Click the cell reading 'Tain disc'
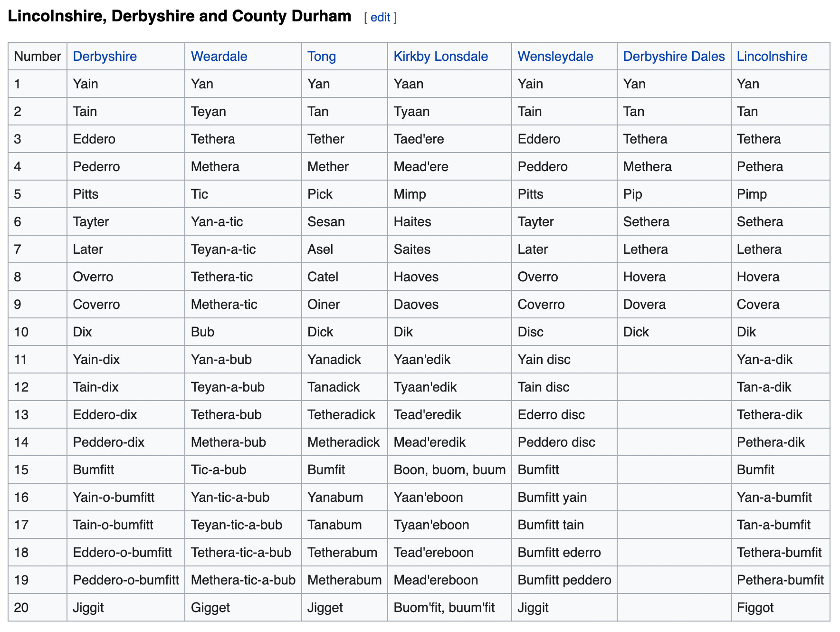The image size is (840, 632). coord(564,387)
